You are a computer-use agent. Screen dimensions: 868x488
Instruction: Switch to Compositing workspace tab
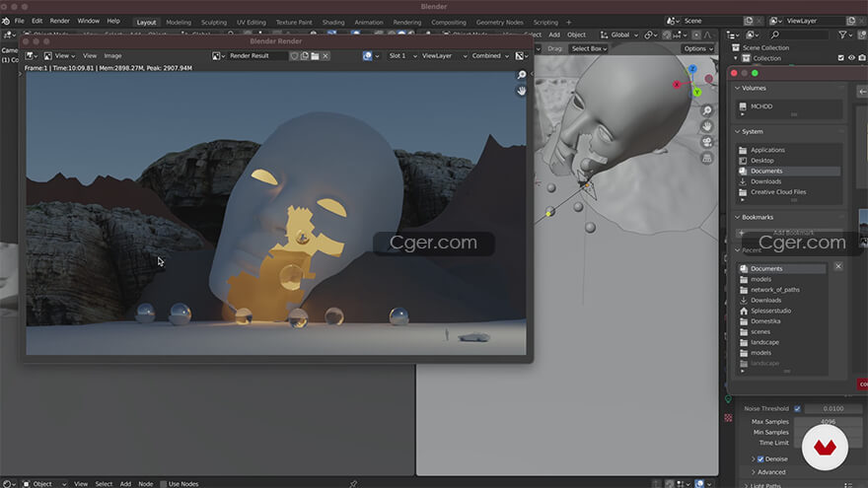[x=449, y=23]
